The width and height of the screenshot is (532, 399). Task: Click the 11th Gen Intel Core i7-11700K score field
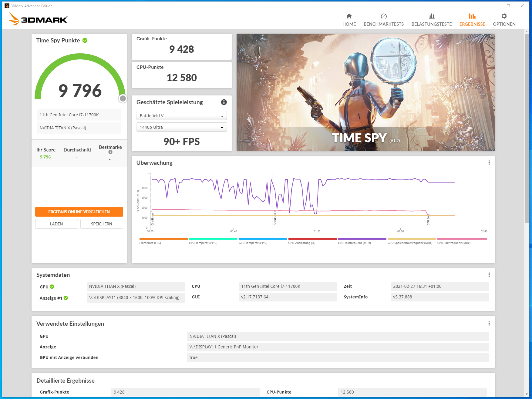79,115
